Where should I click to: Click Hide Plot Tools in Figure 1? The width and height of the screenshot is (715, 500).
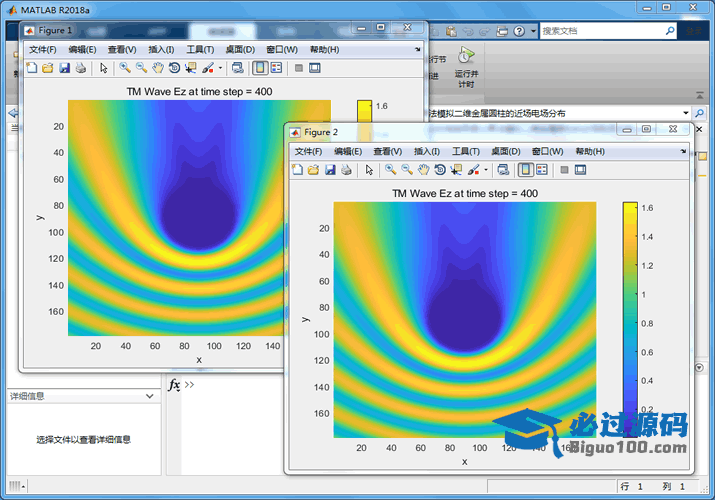click(299, 68)
